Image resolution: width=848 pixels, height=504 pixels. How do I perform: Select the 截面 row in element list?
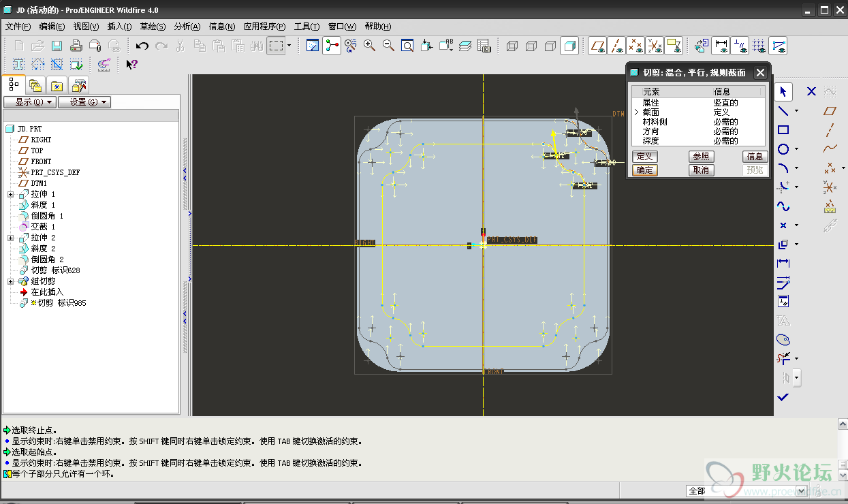pyautogui.click(x=698, y=112)
